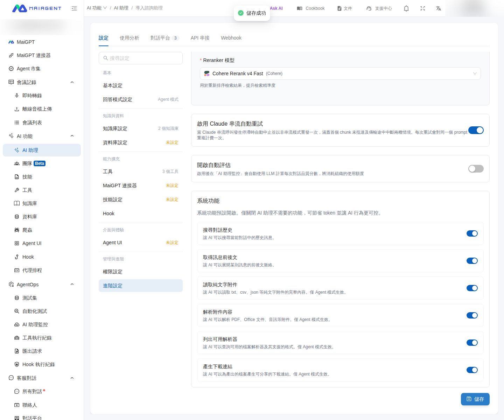Collapse the AI 功能 sidebar group

point(72,136)
